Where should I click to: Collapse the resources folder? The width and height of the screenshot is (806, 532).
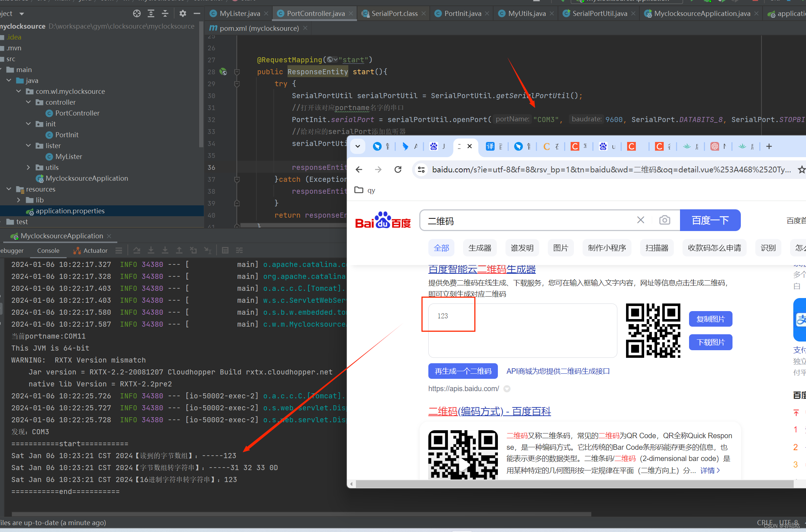(9, 189)
